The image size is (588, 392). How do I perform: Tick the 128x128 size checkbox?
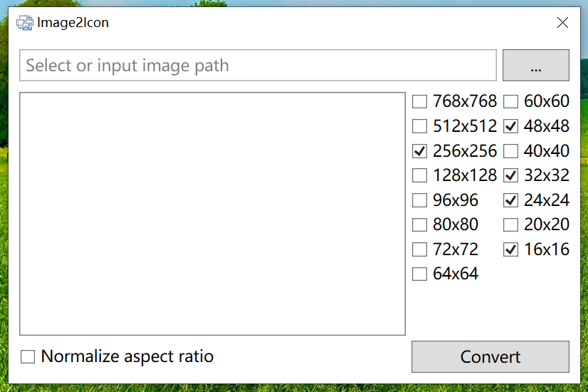[420, 175]
